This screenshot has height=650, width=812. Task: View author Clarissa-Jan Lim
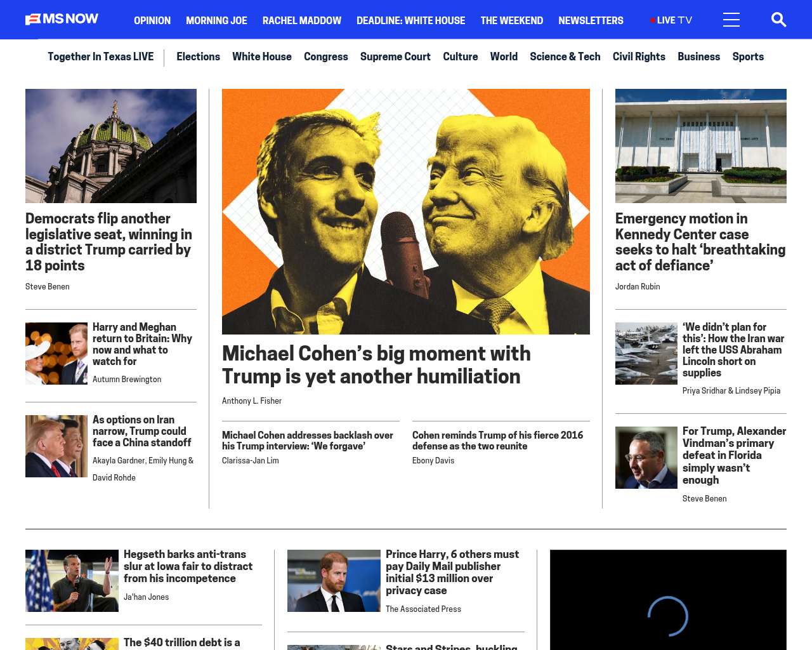click(251, 461)
